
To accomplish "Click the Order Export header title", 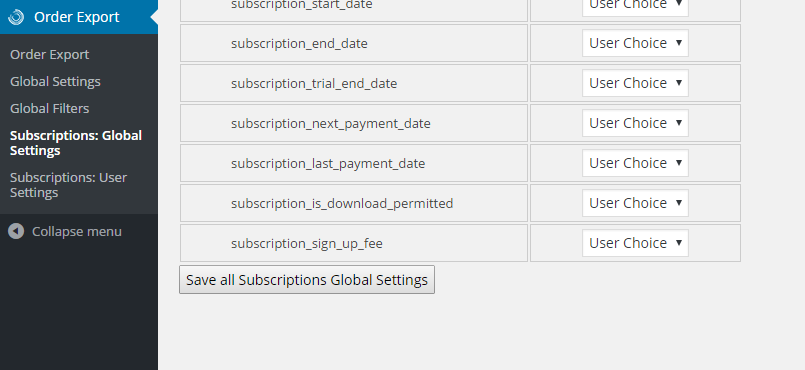I will [x=77, y=17].
